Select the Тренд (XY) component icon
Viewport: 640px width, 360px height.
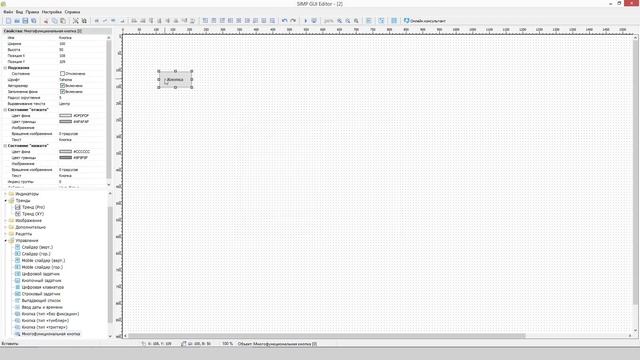(x=18, y=214)
